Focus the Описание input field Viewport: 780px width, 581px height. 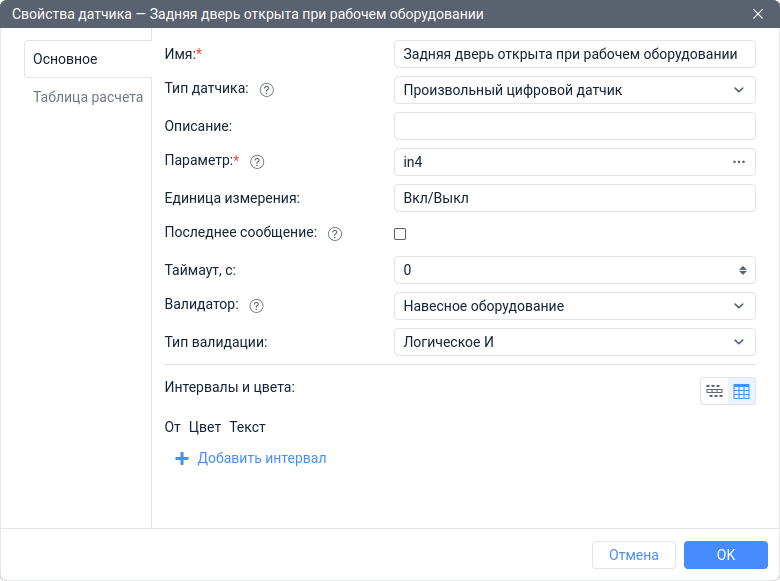pyautogui.click(x=575, y=126)
